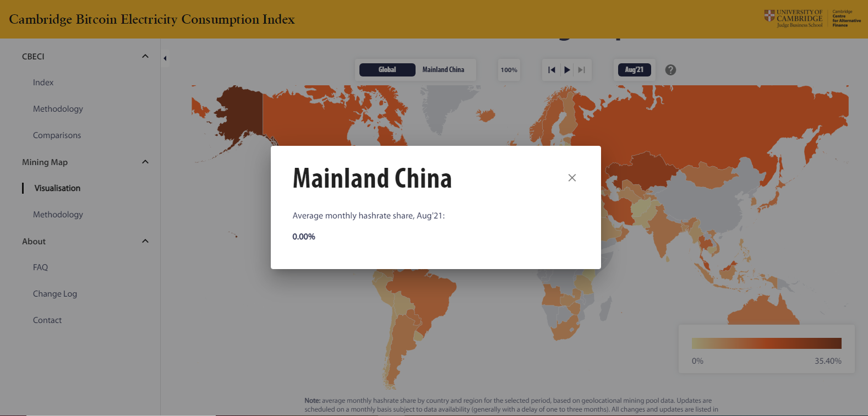Screen dimensions: 868x416
Task: Click the University of Cambridge logo
Action: (x=793, y=19)
